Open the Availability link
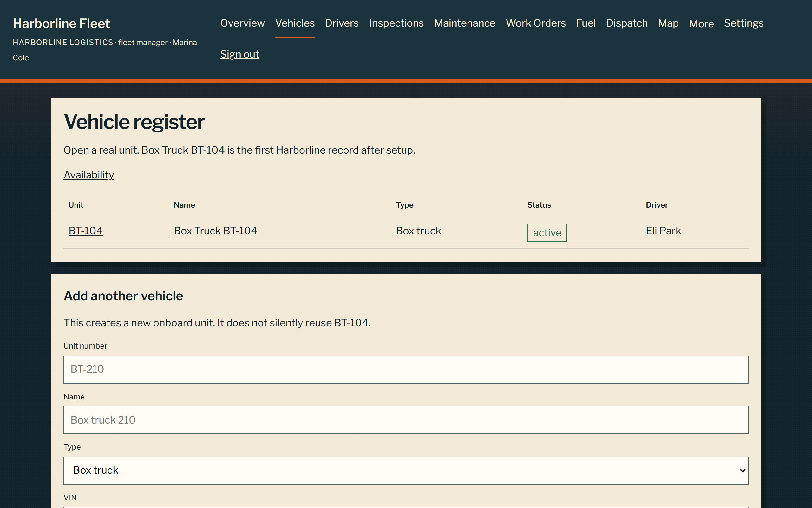The image size is (812, 508). 89,175
